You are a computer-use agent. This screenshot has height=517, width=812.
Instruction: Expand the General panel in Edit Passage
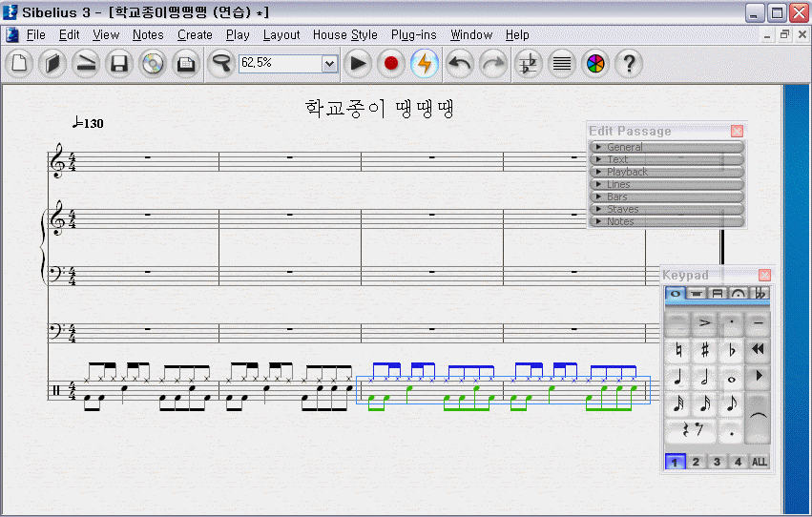click(x=666, y=147)
